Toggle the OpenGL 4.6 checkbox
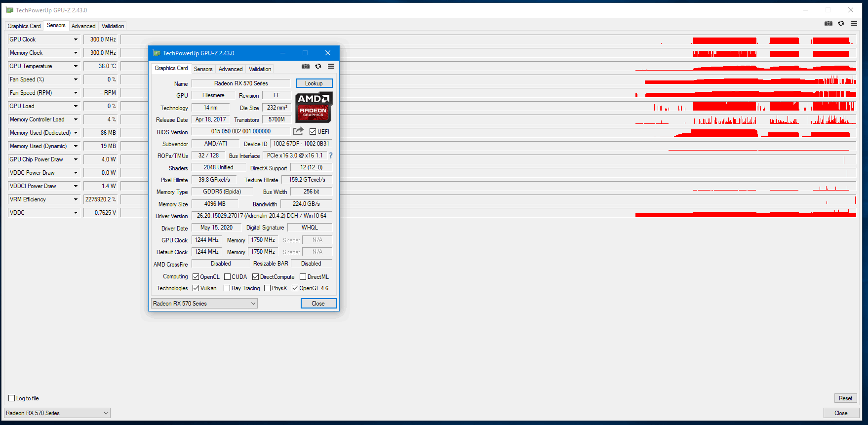 click(295, 288)
